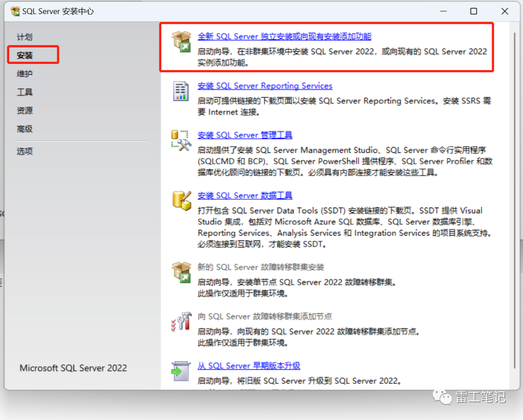
Task: Click 从 SQL Server 早期版本升级 link
Action: point(249,366)
